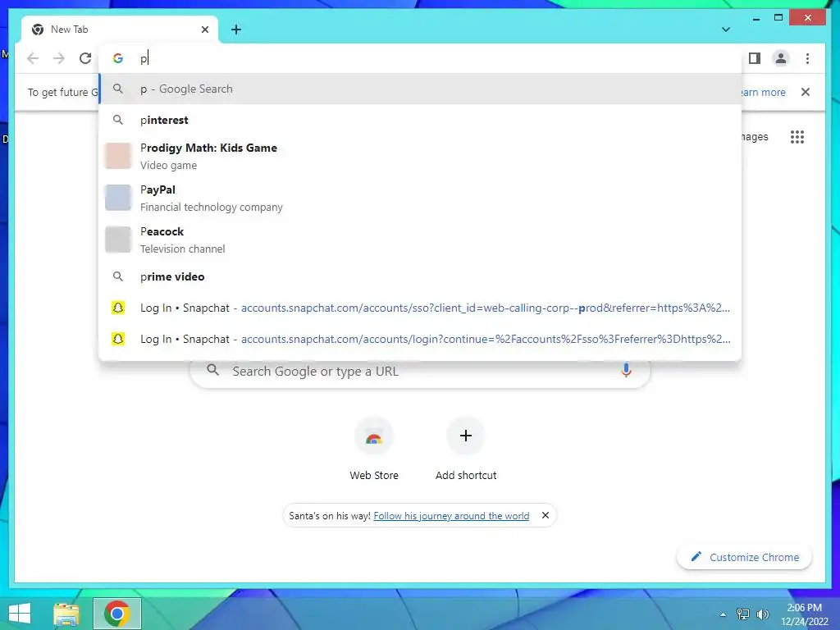Open the Web Store shortcut
840x630 pixels.
pyautogui.click(x=374, y=449)
